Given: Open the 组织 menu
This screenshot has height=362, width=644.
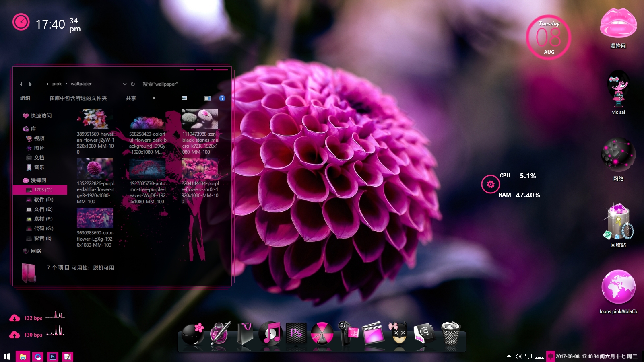Looking at the screenshot, I should pyautogui.click(x=25, y=98).
